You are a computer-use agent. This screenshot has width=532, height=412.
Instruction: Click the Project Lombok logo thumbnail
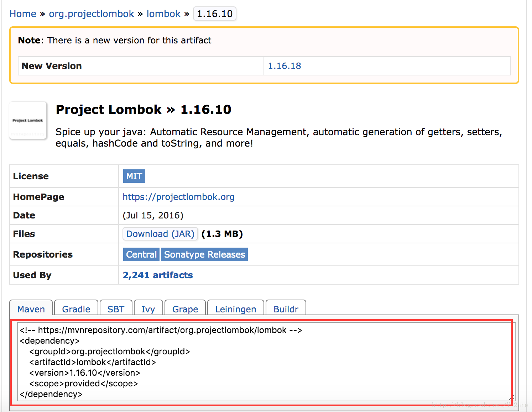tap(28, 120)
